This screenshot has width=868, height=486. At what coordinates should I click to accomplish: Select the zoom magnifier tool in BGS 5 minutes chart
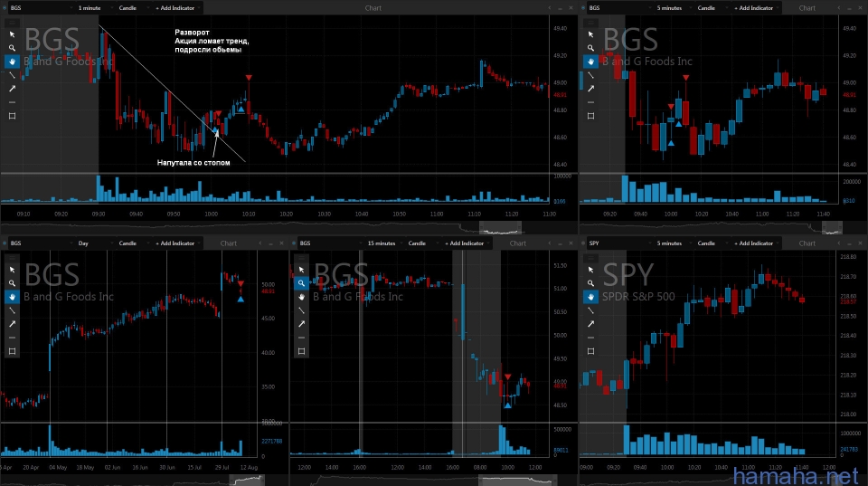(590, 48)
